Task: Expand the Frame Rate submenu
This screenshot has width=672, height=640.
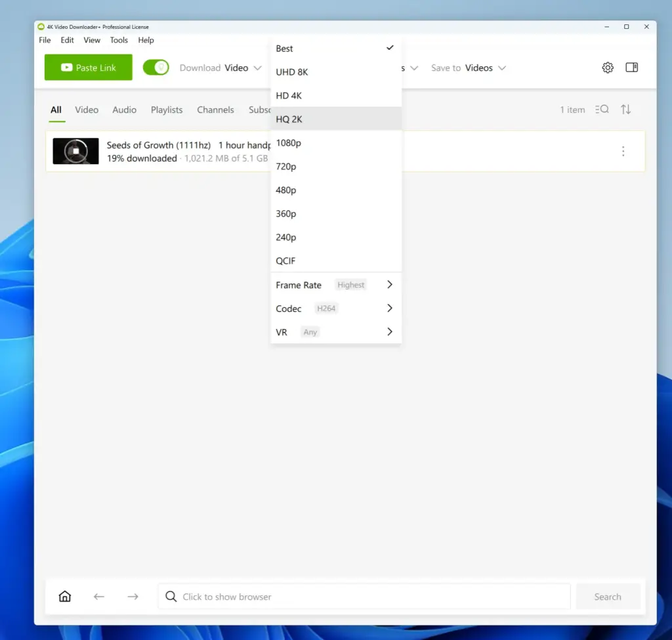Action: (x=337, y=285)
